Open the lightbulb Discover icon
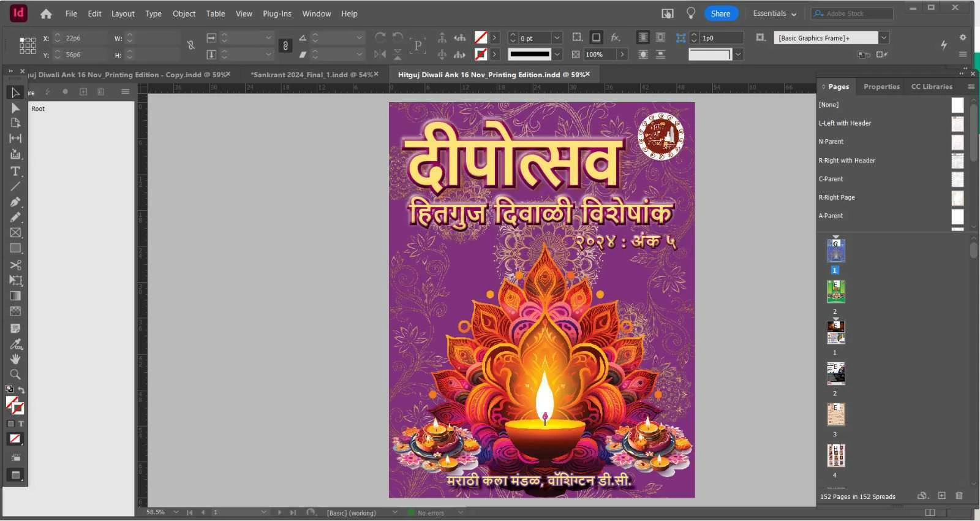The image size is (980, 521). (x=691, y=13)
